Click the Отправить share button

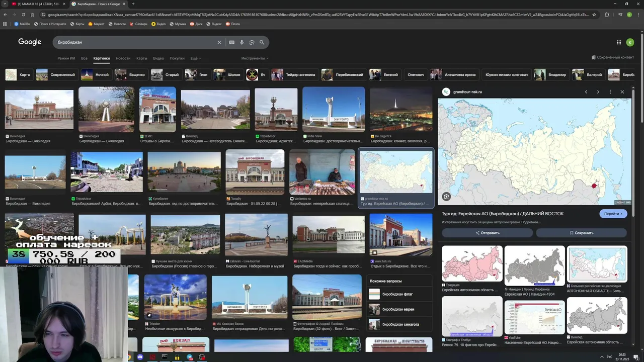[x=487, y=233]
